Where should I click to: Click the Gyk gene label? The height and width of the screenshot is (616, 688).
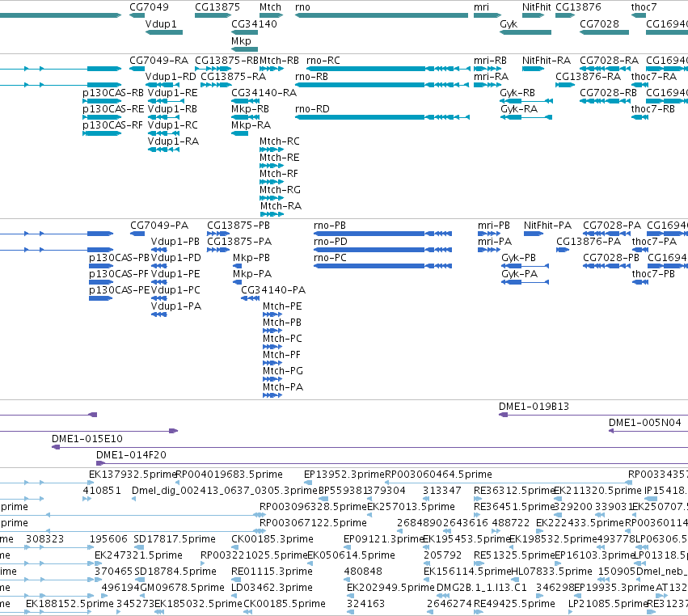click(x=509, y=23)
